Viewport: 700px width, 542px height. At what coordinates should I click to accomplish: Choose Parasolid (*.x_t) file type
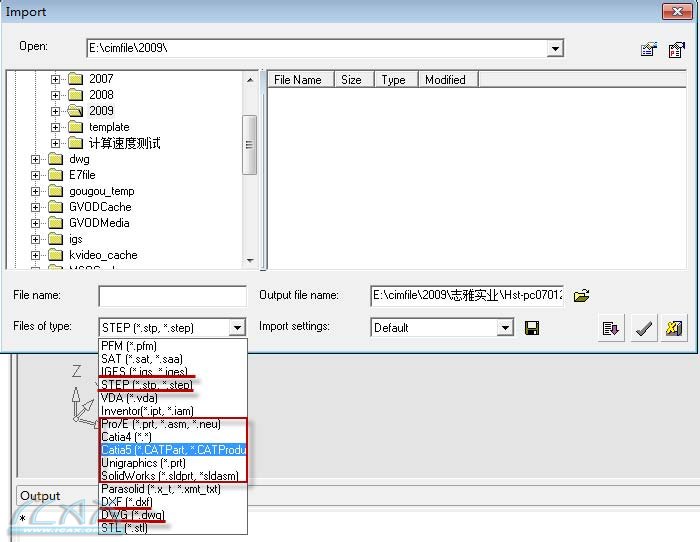[172, 489]
